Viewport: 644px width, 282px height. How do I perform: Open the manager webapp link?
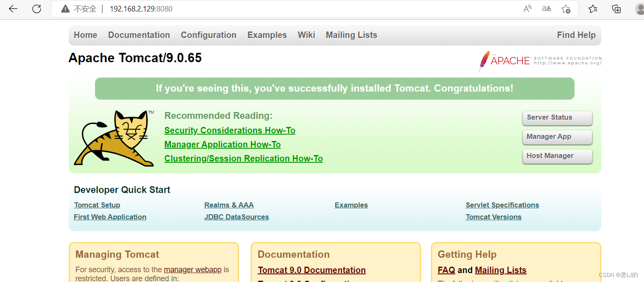click(x=193, y=270)
